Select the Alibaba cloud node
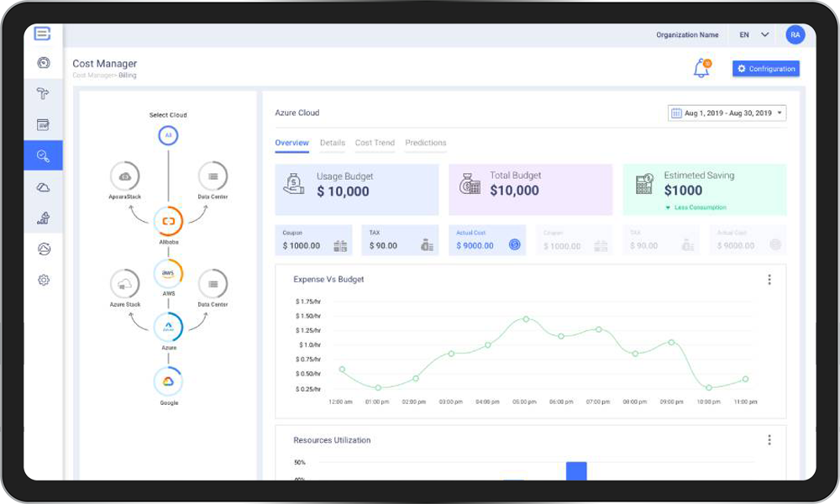 pos(168,221)
